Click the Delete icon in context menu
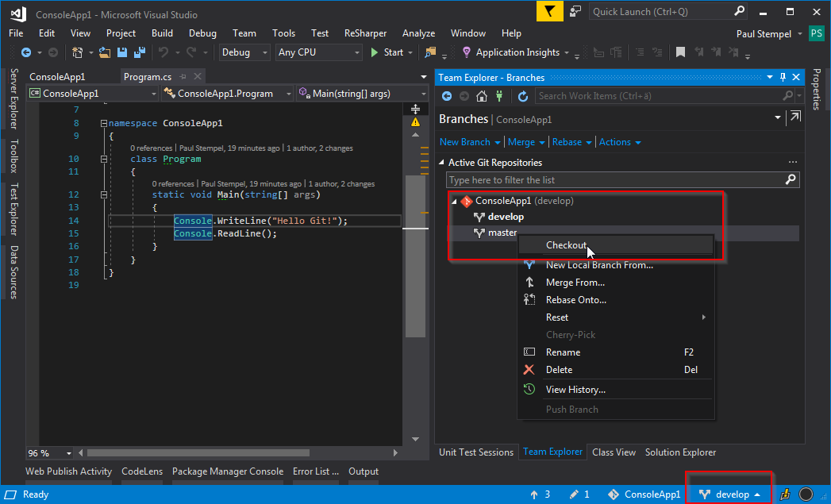 click(529, 370)
